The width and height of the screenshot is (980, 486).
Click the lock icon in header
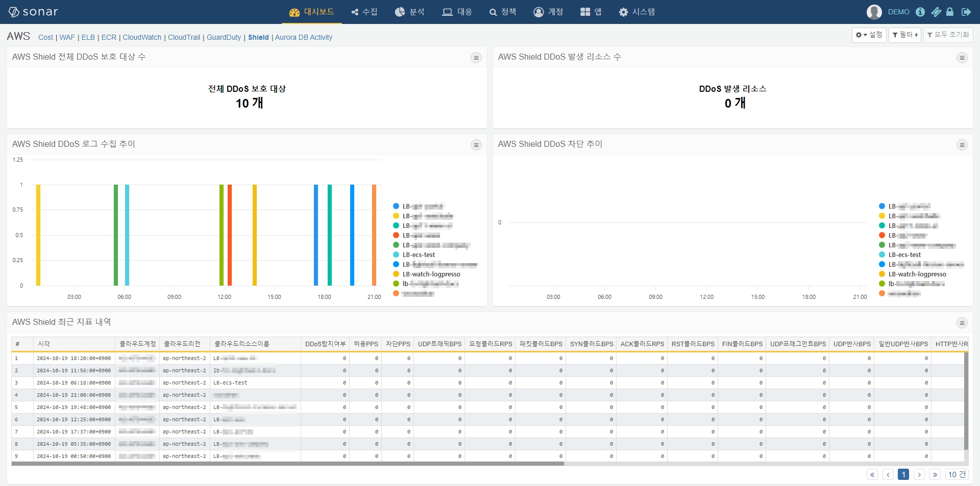click(x=950, y=12)
